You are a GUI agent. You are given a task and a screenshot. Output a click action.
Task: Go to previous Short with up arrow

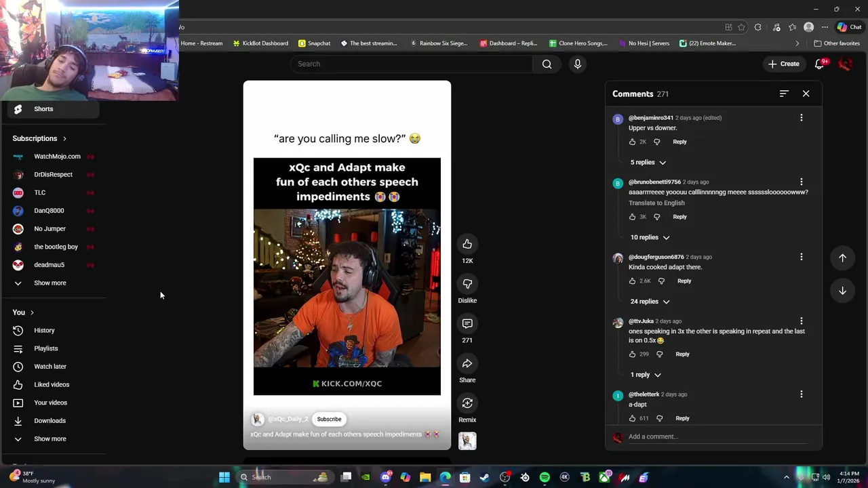click(842, 258)
